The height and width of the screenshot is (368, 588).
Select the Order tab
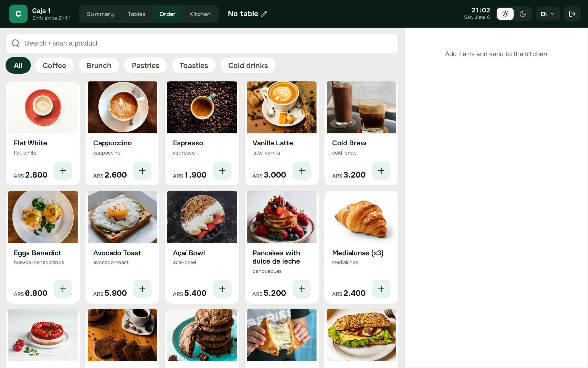click(167, 14)
